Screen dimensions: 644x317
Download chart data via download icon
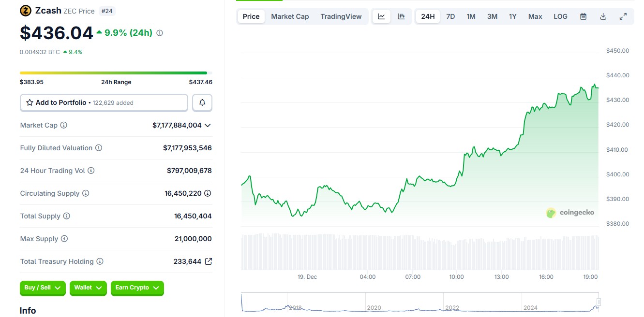pyautogui.click(x=603, y=16)
